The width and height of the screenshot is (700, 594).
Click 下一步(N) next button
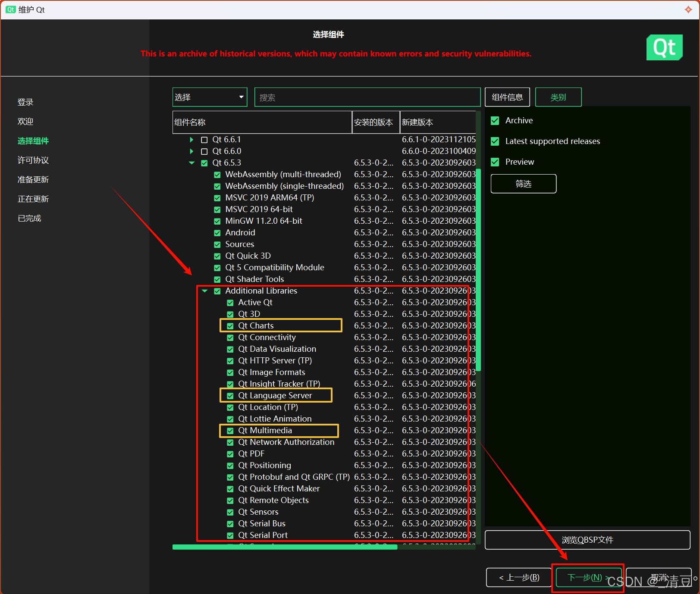tap(588, 577)
